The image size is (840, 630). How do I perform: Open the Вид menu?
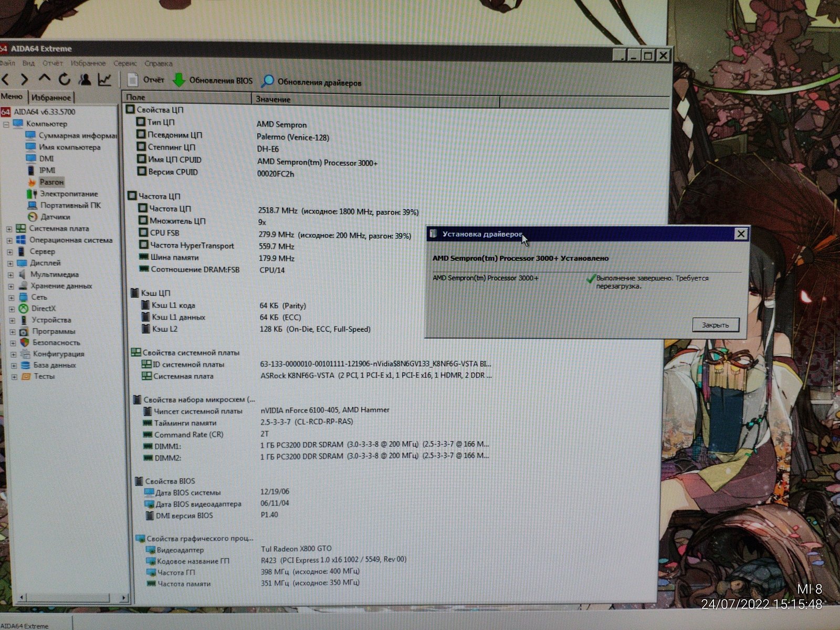(x=28, y=63)
